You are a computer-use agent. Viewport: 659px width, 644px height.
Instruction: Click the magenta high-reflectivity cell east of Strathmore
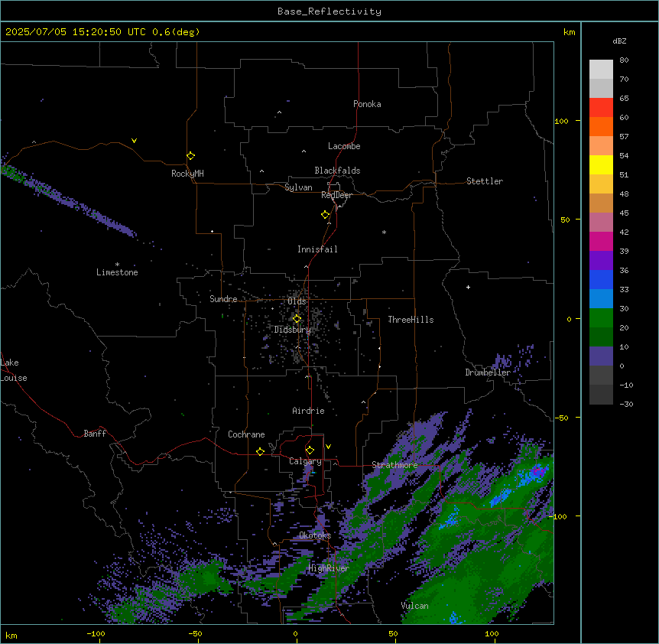(x=537, y=471)
